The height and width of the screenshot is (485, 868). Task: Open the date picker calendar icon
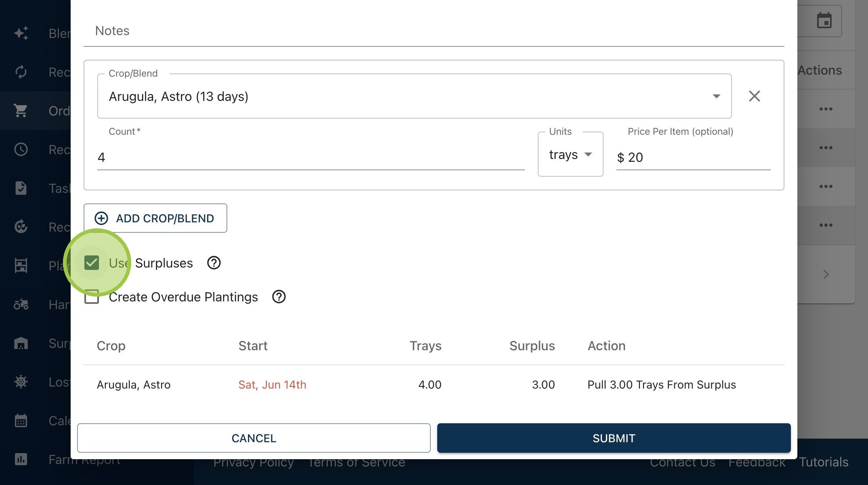click(x=824, y=21)
